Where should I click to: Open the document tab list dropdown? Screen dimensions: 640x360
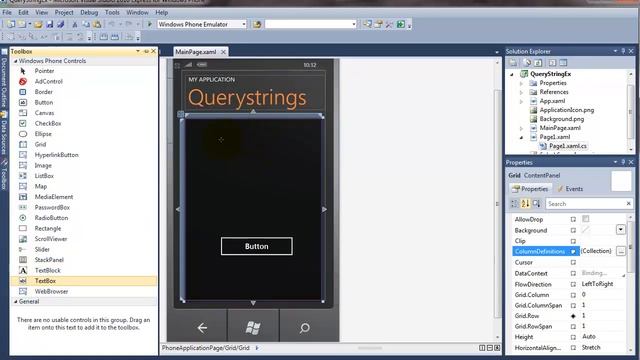point(497,52)
